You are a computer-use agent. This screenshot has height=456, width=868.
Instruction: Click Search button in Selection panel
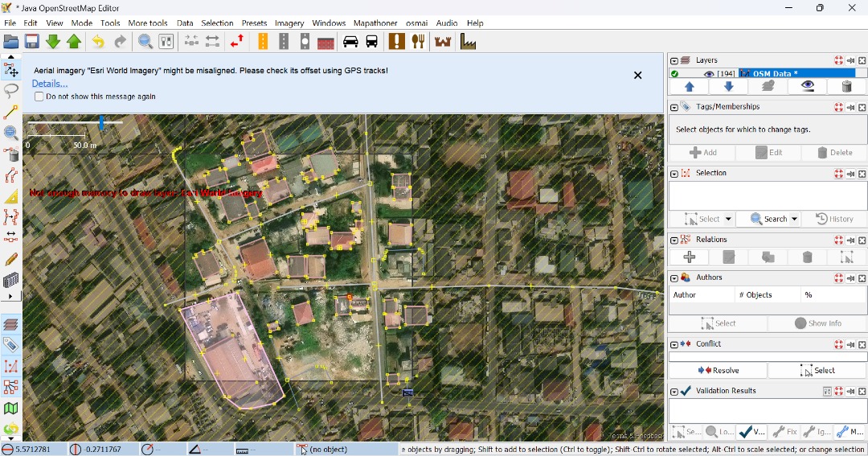tap(768, 219)
